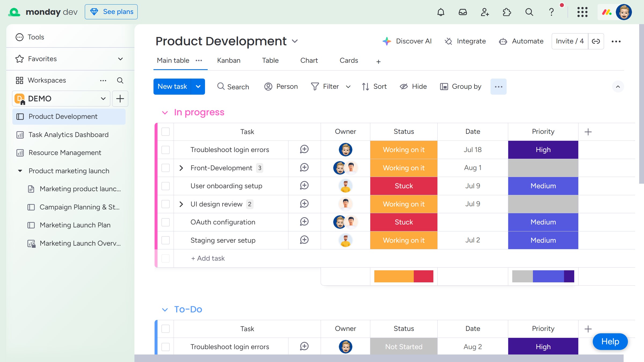Image resolution: width=644 pixels, height=362 pixels.
Task: Check the Front-Development row checkbox
Action: [x=166, y=168]
